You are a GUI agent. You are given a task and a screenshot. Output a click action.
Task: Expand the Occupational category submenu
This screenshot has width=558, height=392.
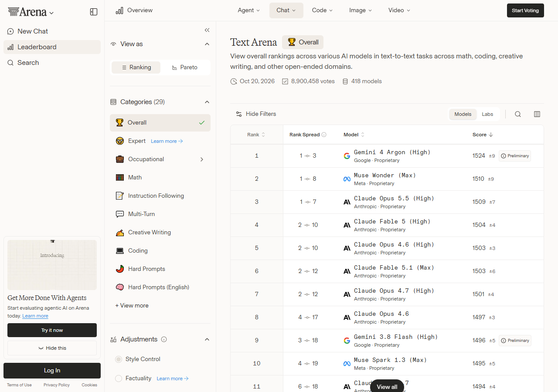click(202, 159)
